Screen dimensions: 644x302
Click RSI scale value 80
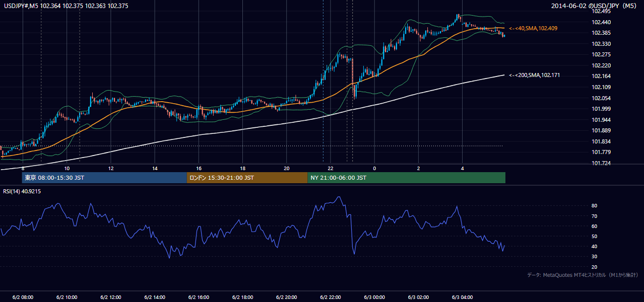point(595,206)
